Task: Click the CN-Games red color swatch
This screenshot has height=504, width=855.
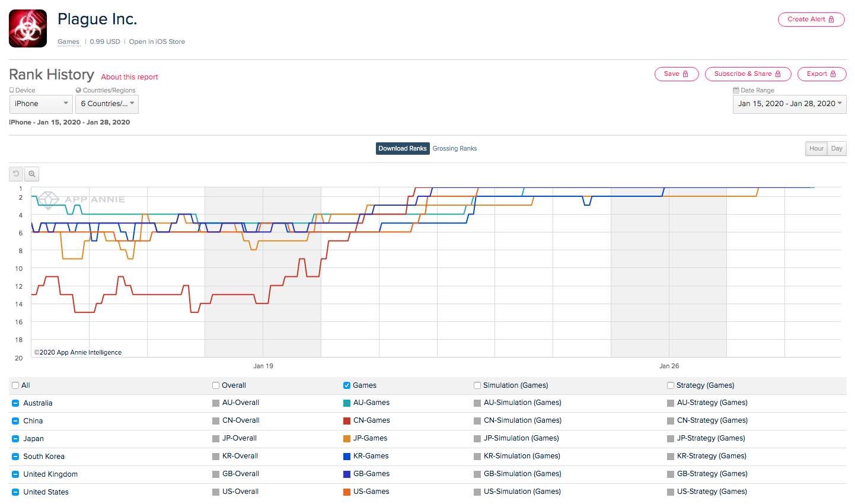Action: (x=347, y=421)
